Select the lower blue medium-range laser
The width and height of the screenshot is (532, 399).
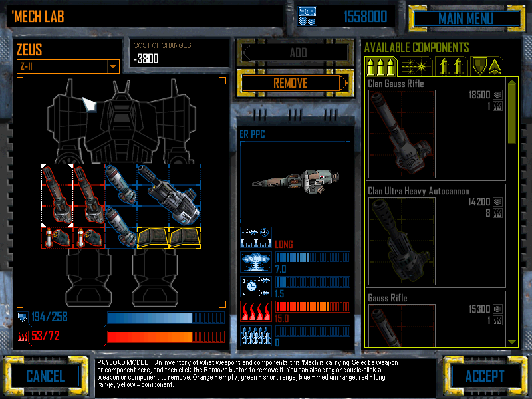tap(121, 227)
